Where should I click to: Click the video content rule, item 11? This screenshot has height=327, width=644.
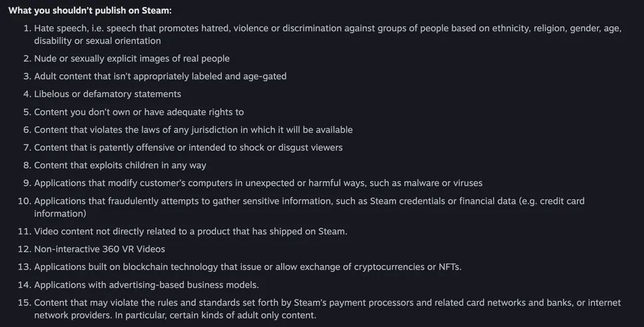(x=191, y=231)
